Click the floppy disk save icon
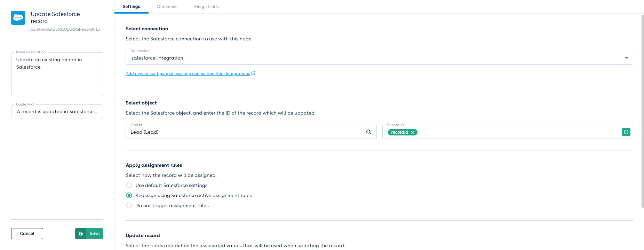Image resolution: width=644 pixels, height=250 pixels. pyautogui.click(x=81, y=234)
